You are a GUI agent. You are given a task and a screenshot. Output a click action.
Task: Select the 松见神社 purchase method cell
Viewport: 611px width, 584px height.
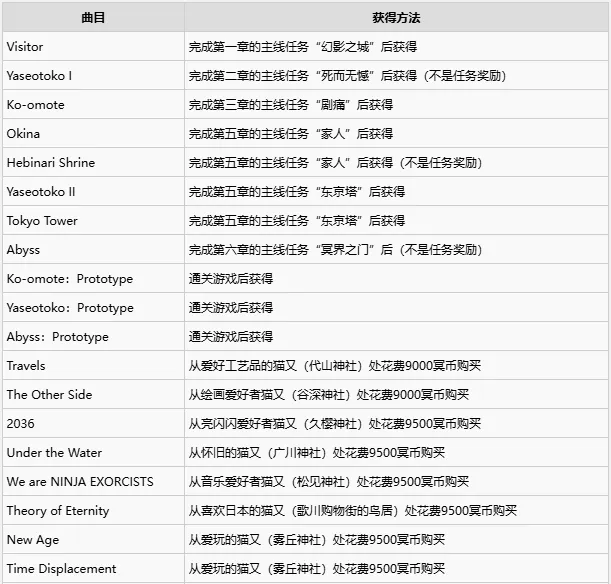point(396,481)
